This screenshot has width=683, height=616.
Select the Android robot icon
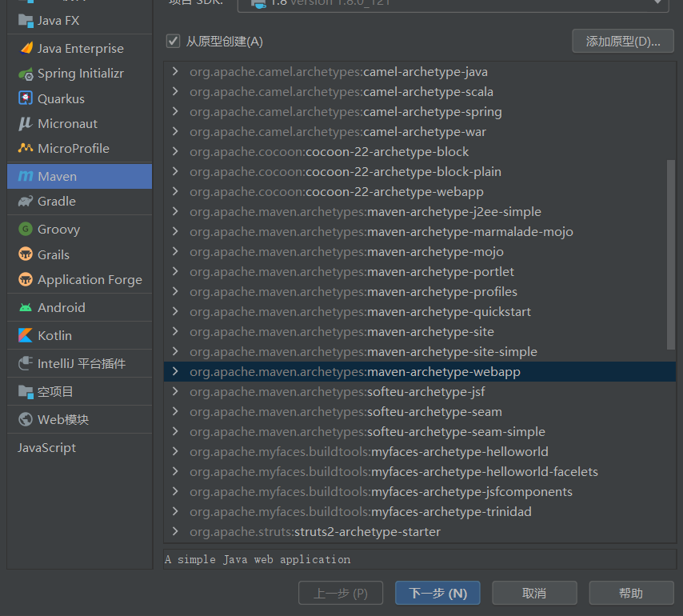(26, 307)
